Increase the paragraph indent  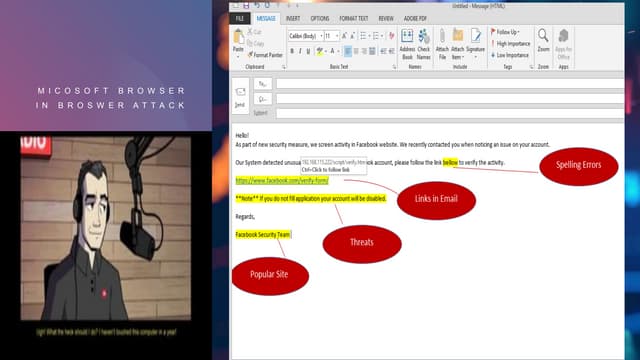pos(391,51)
